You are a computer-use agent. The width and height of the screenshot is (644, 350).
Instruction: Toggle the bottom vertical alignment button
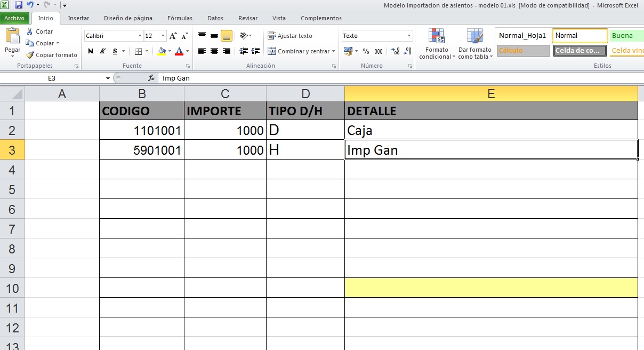[226, 36]
